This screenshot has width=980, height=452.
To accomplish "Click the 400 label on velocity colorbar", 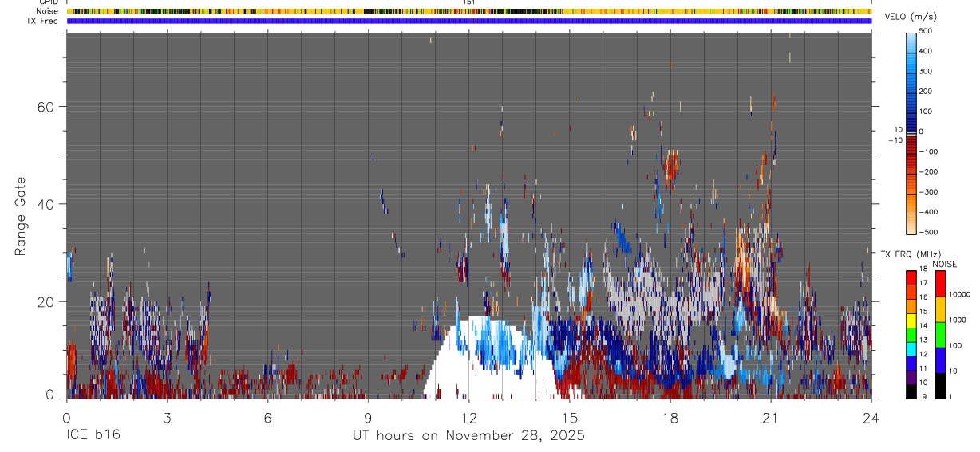I will 927,51.
